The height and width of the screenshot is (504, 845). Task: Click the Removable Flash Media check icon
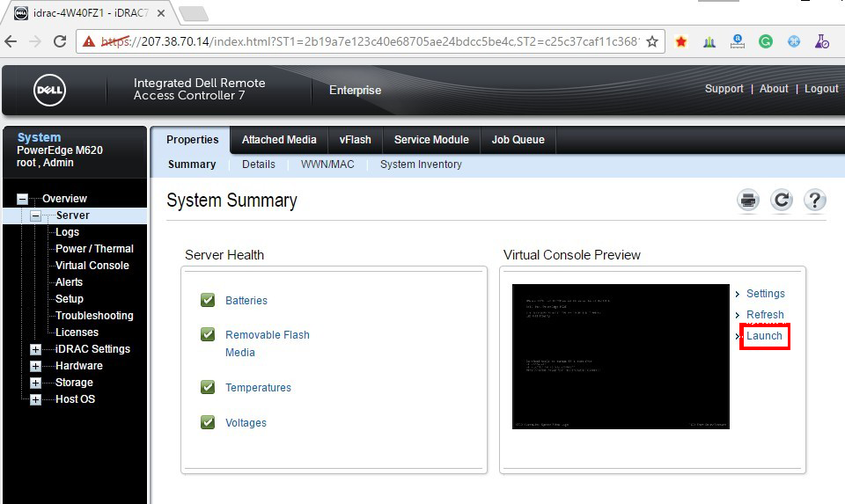208,334
